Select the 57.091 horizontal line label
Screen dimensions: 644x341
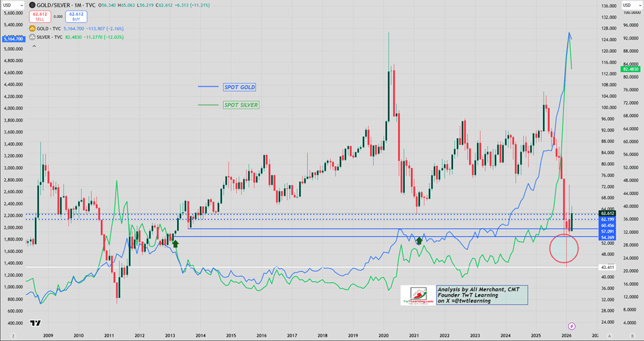(x=608, y=232)
